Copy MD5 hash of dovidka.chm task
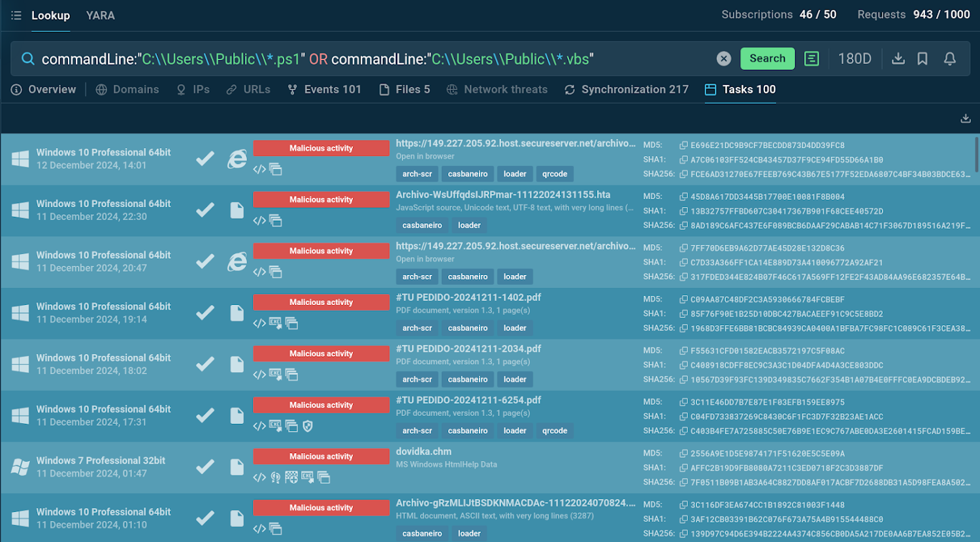 pyautogui.click(x=683, y=453)
